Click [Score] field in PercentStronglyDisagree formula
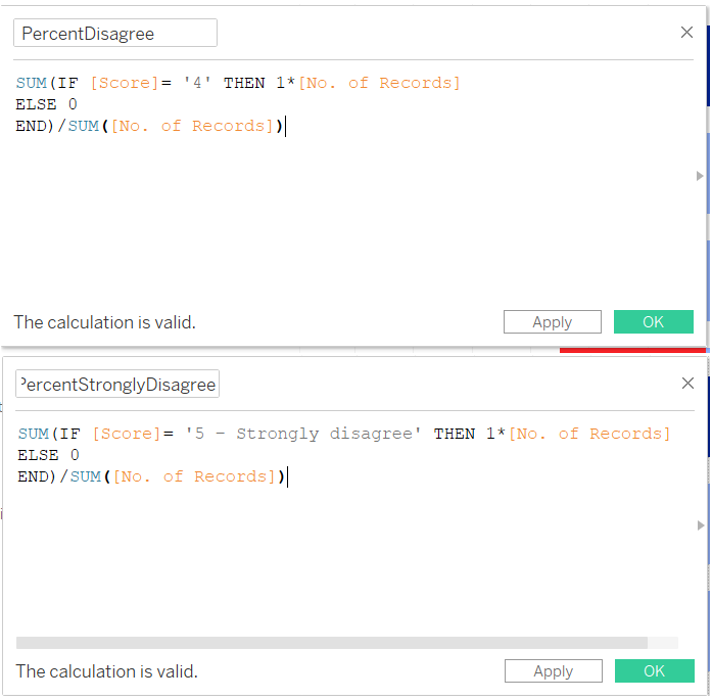 (x=125, y=434)
